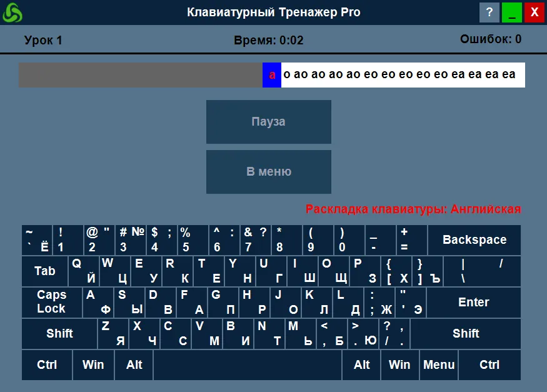The width and height of the screenshot is (547, 392).
Task: Click the S Ы key
Action: [129, 302]
